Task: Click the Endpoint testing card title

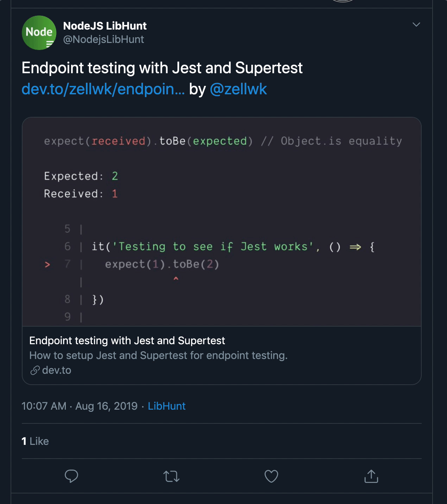Action: point(127,340)
